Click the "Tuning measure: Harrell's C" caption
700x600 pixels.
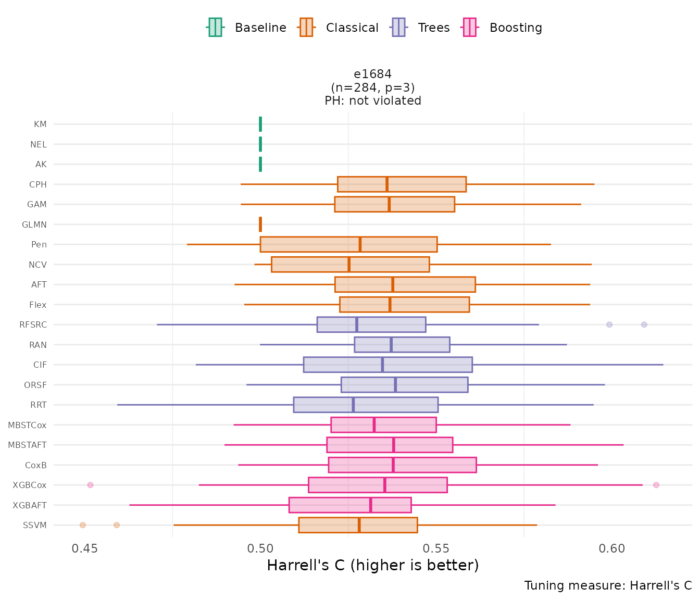click(x=608, y=585)
